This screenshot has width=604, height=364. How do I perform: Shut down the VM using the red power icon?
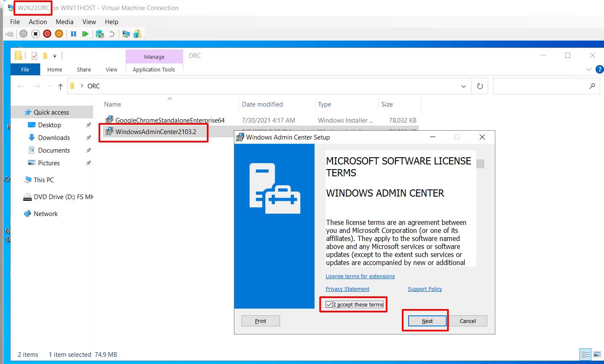pyautogui.click(x=47, y=34)
